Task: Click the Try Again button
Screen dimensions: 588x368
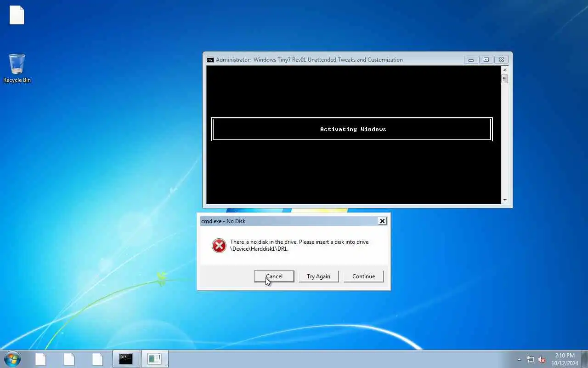Action: point(318,276)
